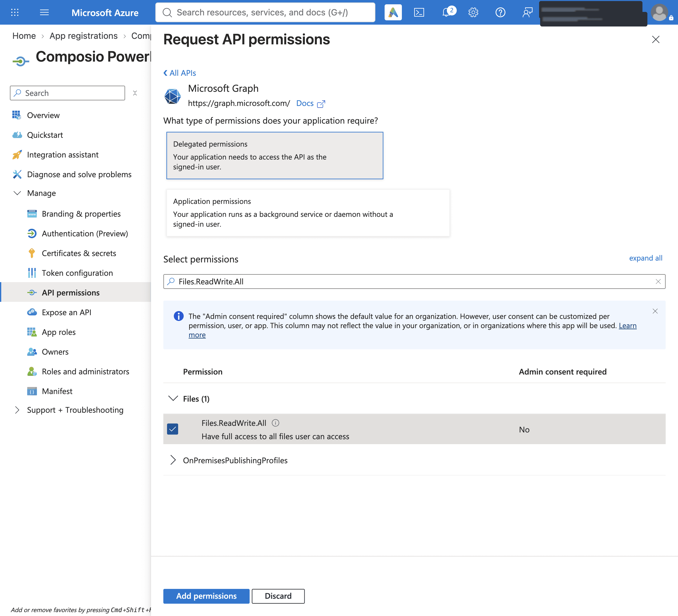The image size is (678, 616).
Task: Click Admin consent required column header
Action: point(563,372)
